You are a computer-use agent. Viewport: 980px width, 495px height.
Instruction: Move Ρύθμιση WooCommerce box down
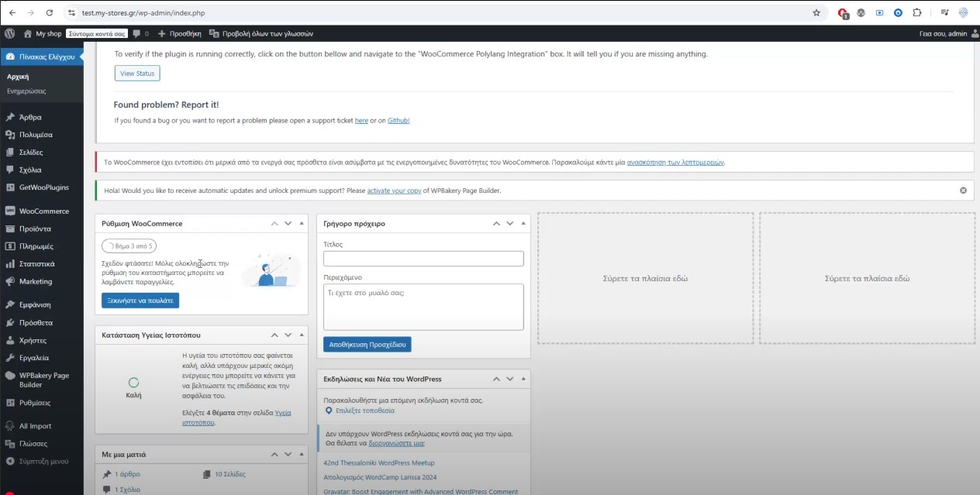click(288, 223)
